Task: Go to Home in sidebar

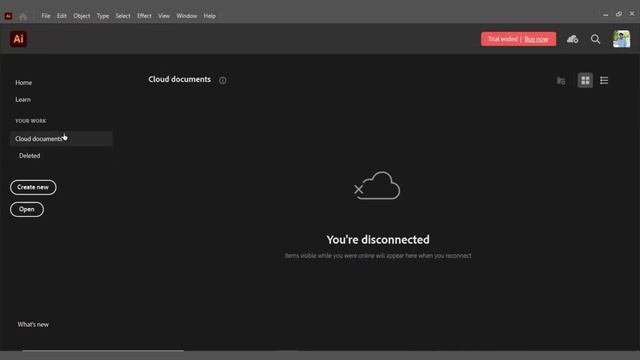Action: coord(24,82)
